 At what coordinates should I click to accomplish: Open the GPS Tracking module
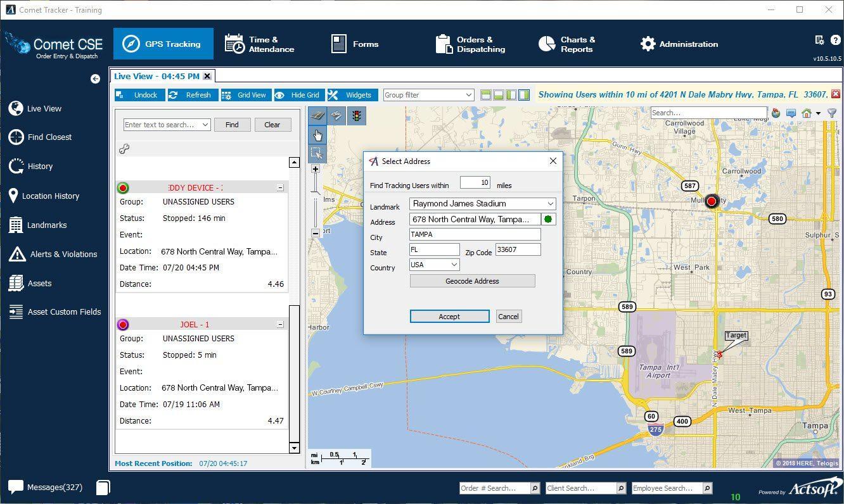pos(163,44)
